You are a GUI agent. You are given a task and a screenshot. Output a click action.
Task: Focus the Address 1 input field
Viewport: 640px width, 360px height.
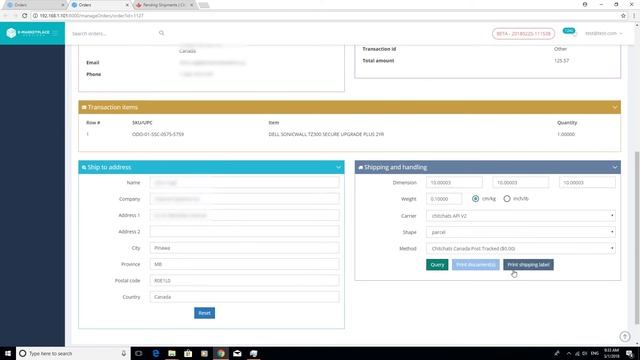(244, 215)
